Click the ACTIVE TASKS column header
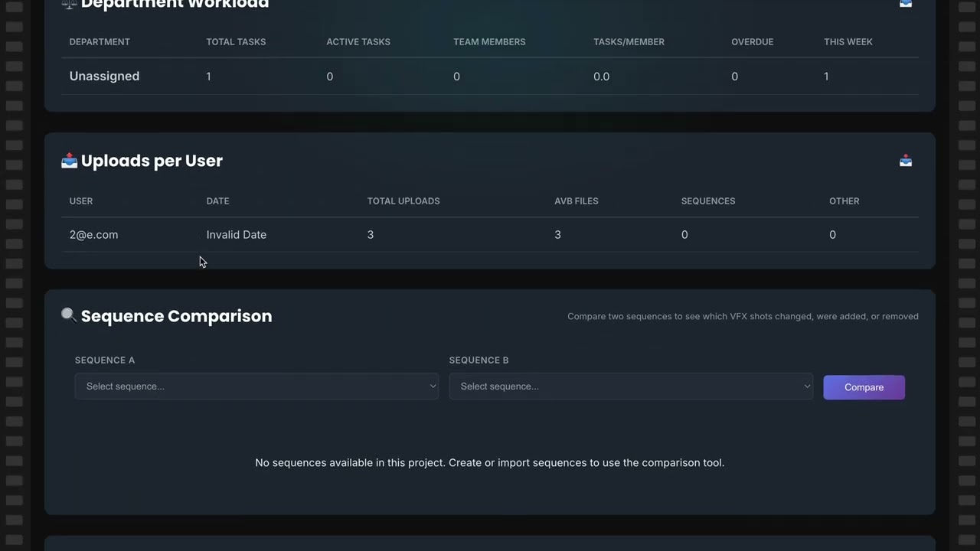The image size is (980, 551). [358, 42]
